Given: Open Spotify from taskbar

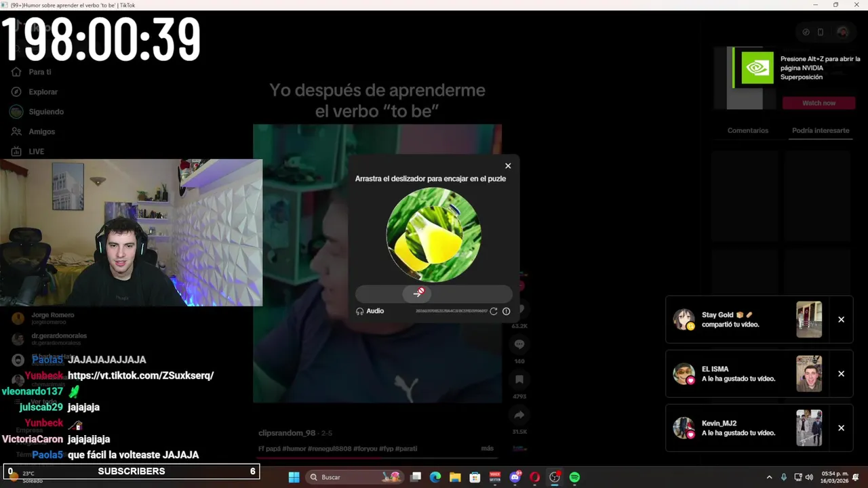Looking at the screenshot, I should point(574,477).
